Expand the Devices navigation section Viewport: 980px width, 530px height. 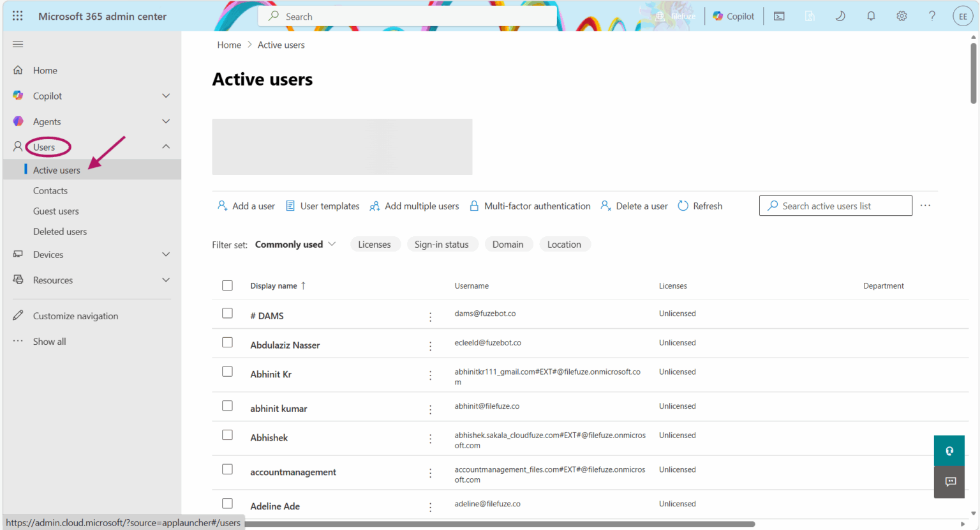pyautogui.click(x=166, y=254)
